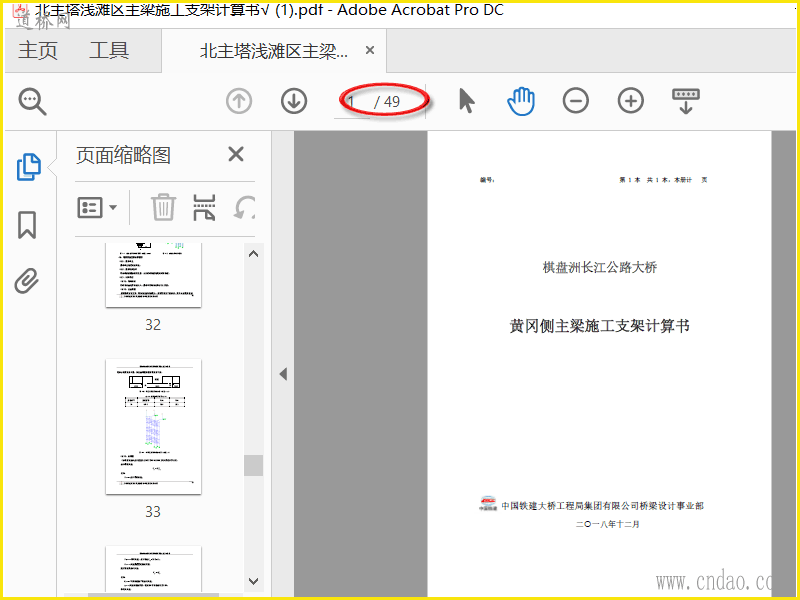Click the 页面缩略图 panel title
This screenshot has height=600, width=800.
(x=123, y=155)
